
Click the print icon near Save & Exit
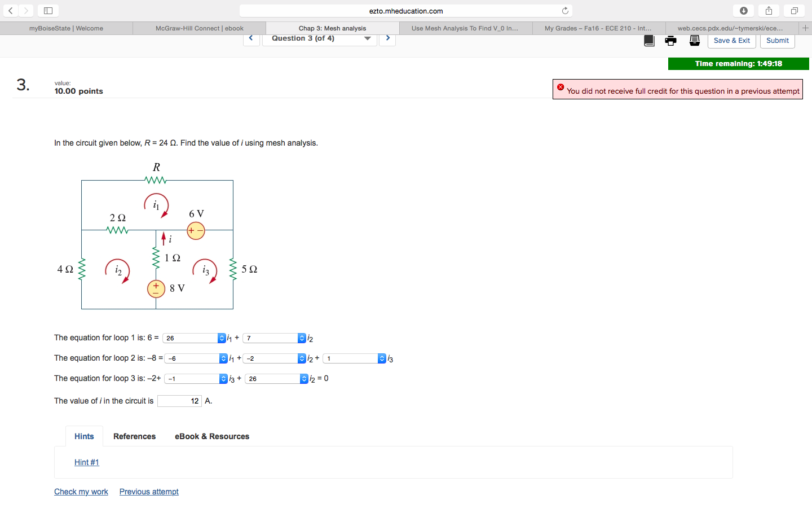(670, 40)
